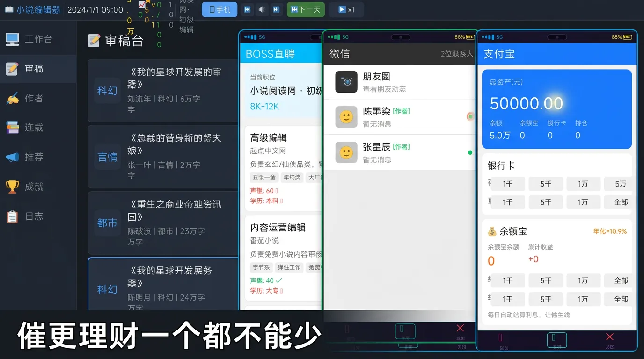This screenshot has width=644, height=359.
Task: Click the next track music icon
Action: click(276, 9)
